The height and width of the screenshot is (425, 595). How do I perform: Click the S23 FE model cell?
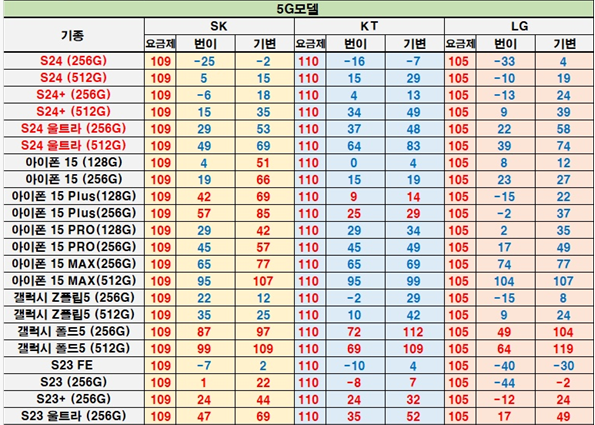click(x=74, y=365)
